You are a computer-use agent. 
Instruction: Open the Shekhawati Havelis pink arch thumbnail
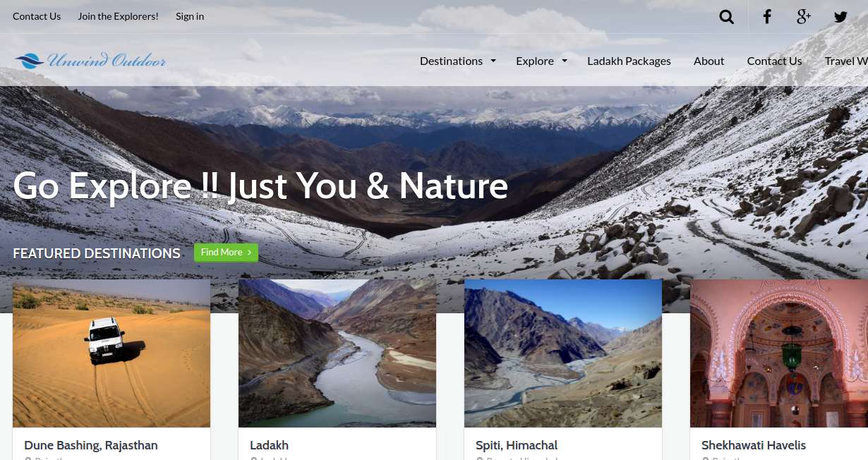click(779, 353)
